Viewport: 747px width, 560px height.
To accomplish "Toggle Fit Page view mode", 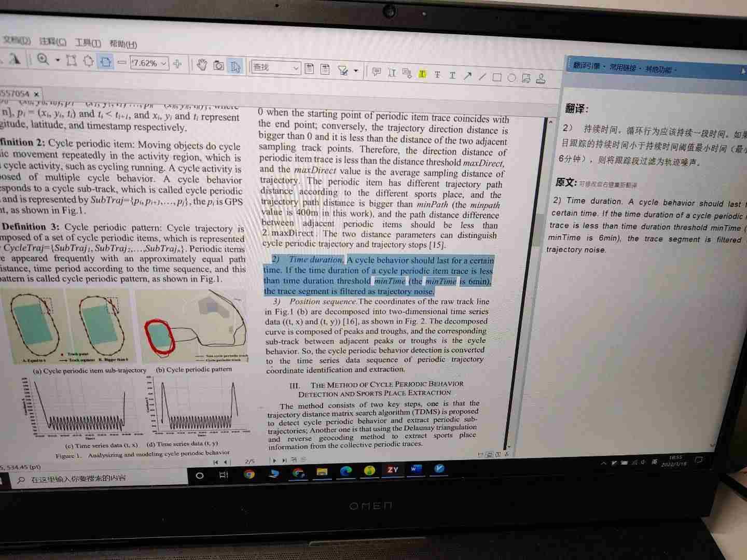I will 89,61.
